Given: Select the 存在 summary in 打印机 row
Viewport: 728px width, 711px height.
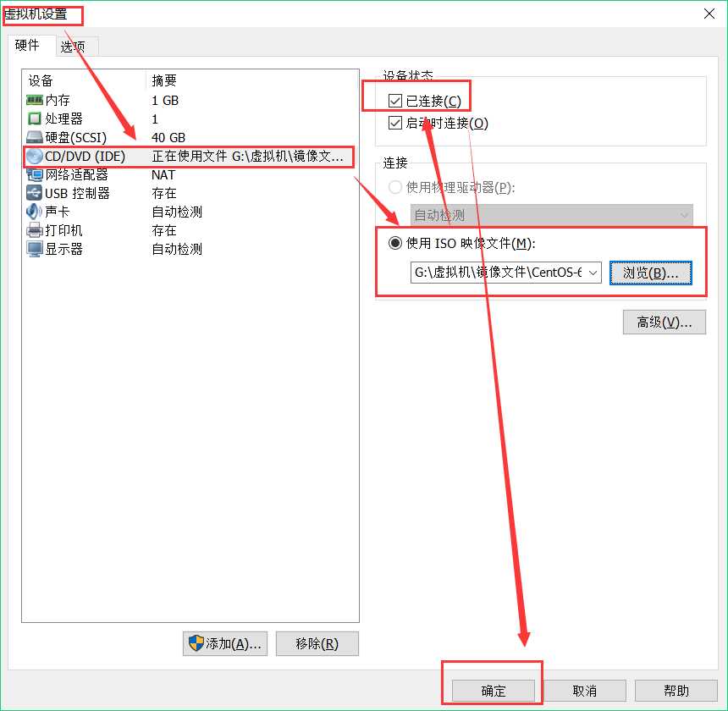Looking at the screenshot, I should point(164,230).
